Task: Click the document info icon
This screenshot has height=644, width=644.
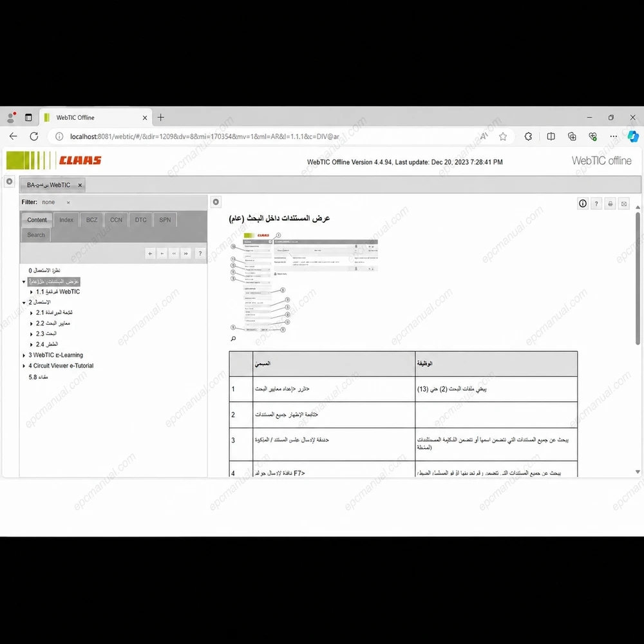Action: point(582,204)
